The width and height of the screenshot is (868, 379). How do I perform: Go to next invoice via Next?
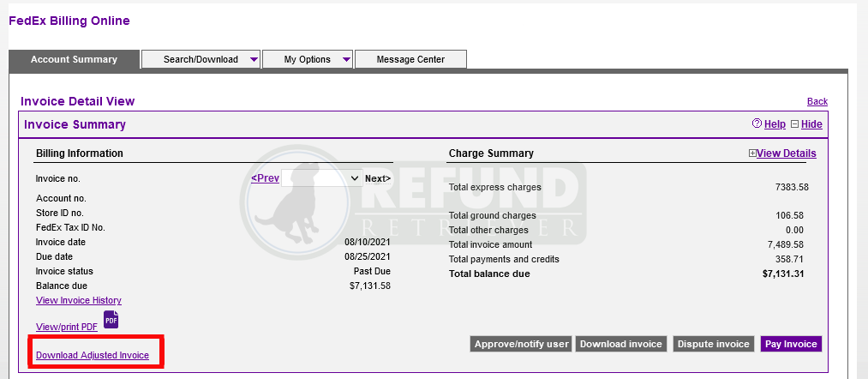click(378, 178)
